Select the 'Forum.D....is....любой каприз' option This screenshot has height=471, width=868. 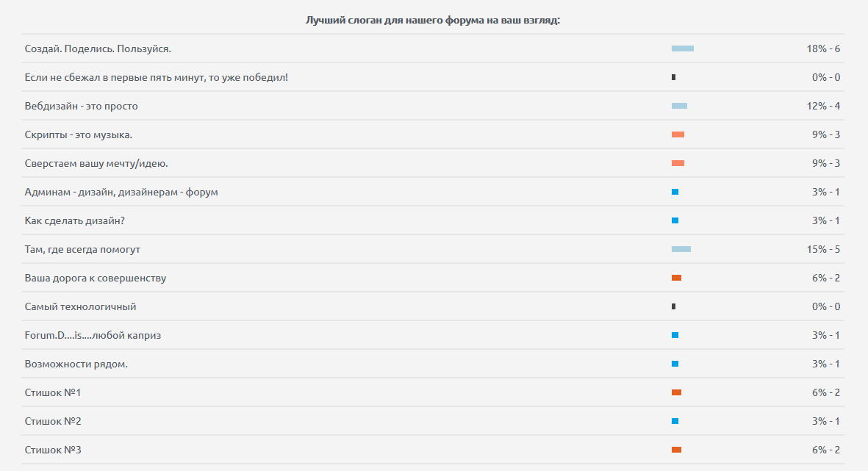pyautogui.click(x=93, y=335)
